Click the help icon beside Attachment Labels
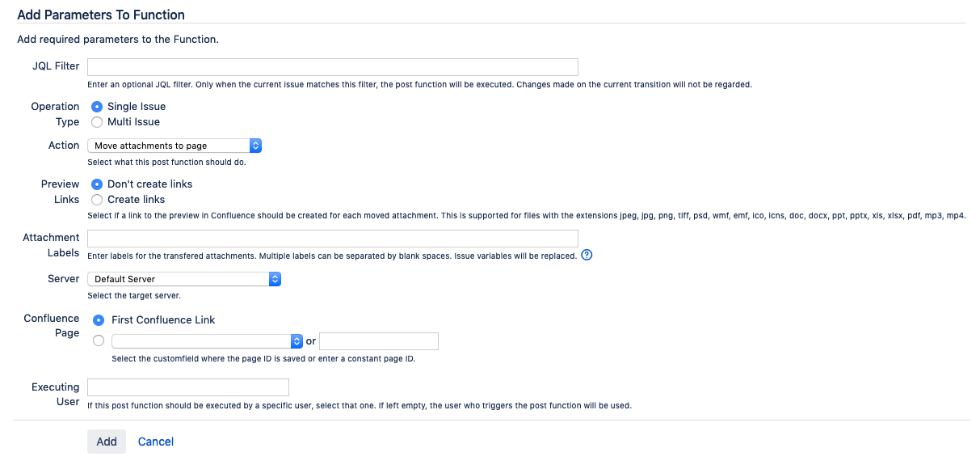Viewport: 980px width, 465px height. pos(587,255)
